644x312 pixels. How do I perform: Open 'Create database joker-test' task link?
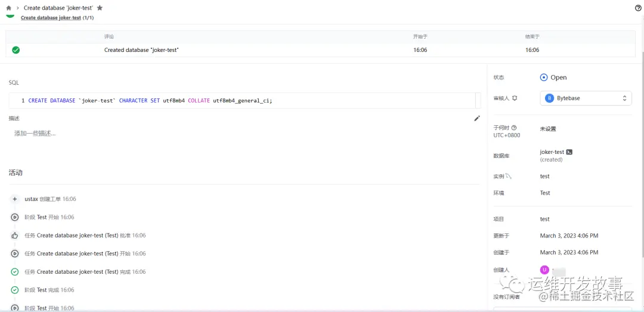pos(51,18)
